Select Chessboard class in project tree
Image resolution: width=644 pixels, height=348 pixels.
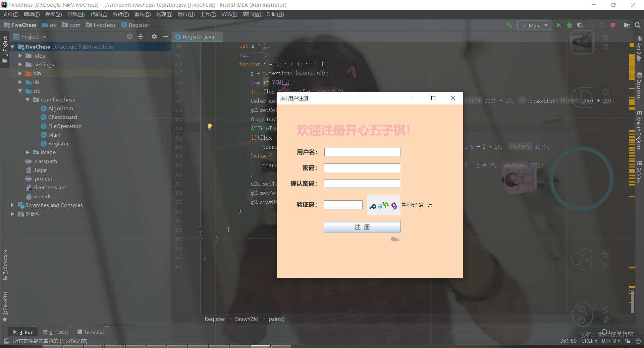click(x=62, y=117)
